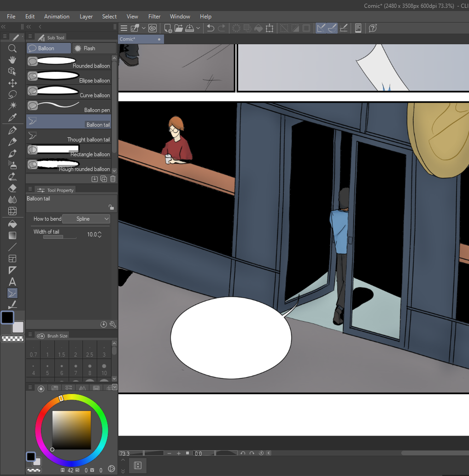The image size is (469, 476).
Task: Expand the save options dropdown arrow
Action: coord(198,28)
